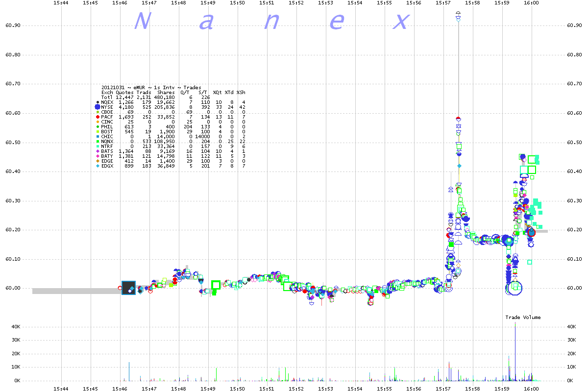Click NQNX shares value '108,950'
This screenshot has height=392, width=588.
[x=165, y=141]
